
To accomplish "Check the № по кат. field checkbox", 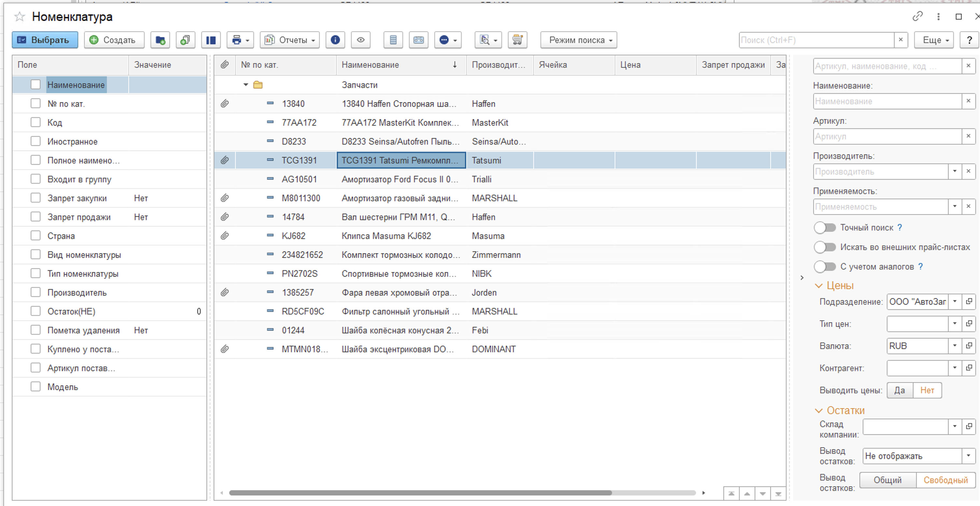I will coord(35,103).
